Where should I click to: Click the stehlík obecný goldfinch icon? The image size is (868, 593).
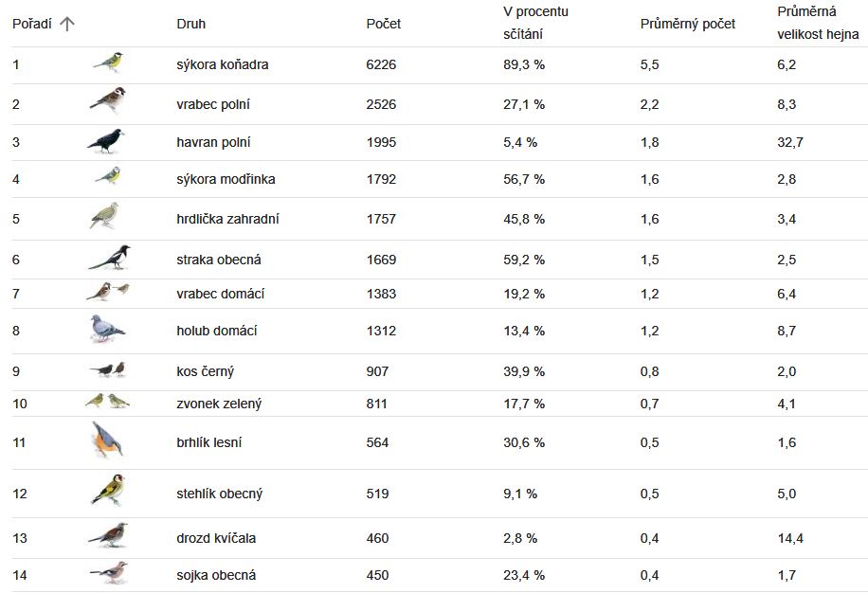(108, 490)
